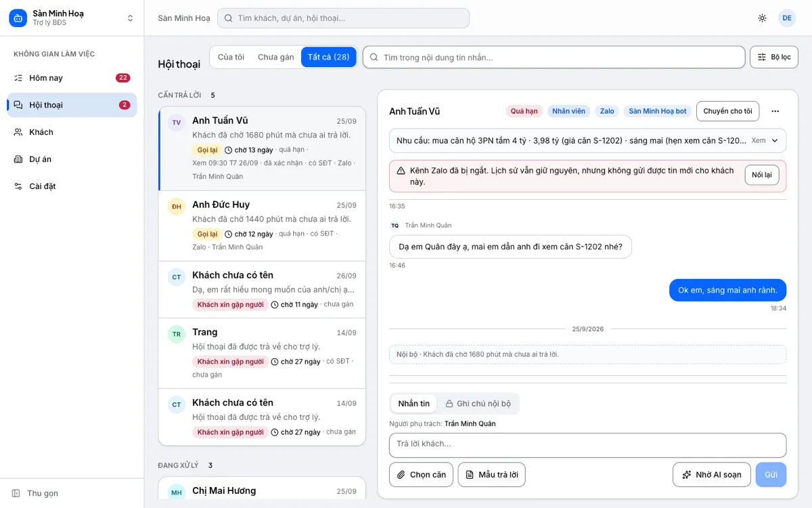Open the Trang conversation row
This screenshot has height=508, width=812.
pos(262,353)
